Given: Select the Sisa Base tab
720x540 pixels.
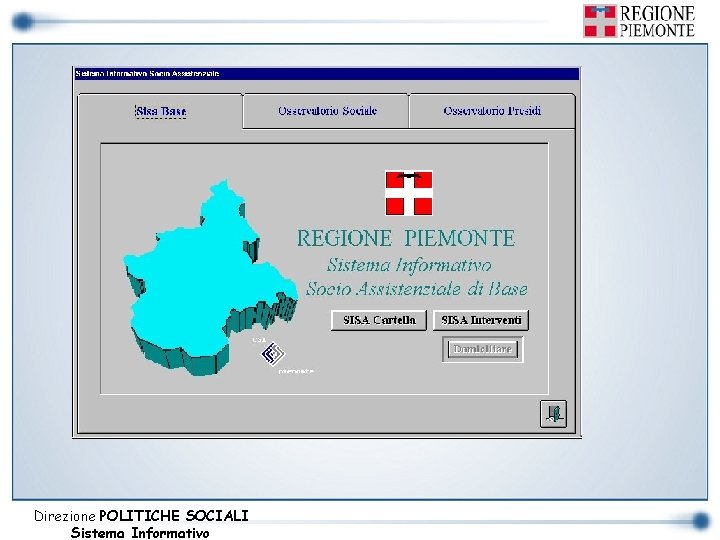Looking at the screenshot, I should (x=160, y=111).
